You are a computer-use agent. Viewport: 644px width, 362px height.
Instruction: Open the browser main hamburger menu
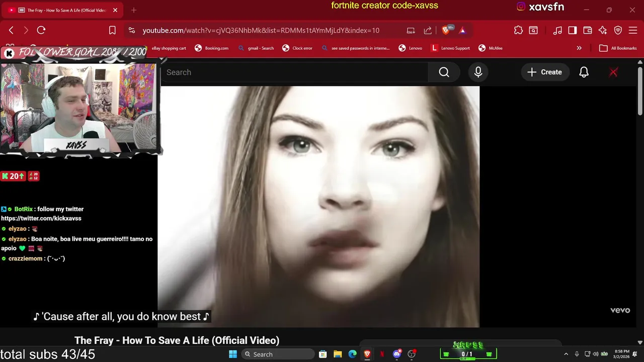click(633, 30)
